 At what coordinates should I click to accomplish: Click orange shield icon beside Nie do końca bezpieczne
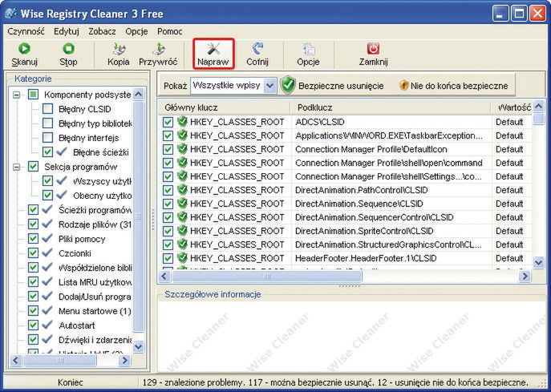click(403, 85)
